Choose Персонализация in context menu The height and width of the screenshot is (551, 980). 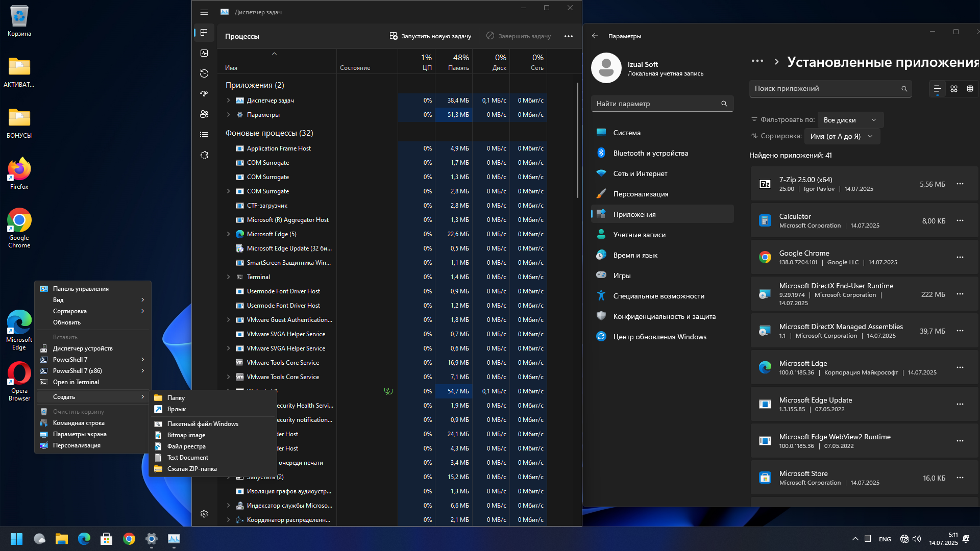point(93,445)
